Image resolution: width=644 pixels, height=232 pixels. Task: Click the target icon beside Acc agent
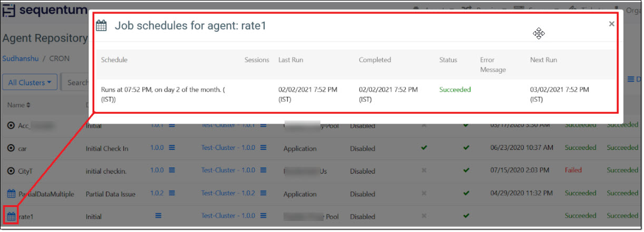(x=11, y=126)
